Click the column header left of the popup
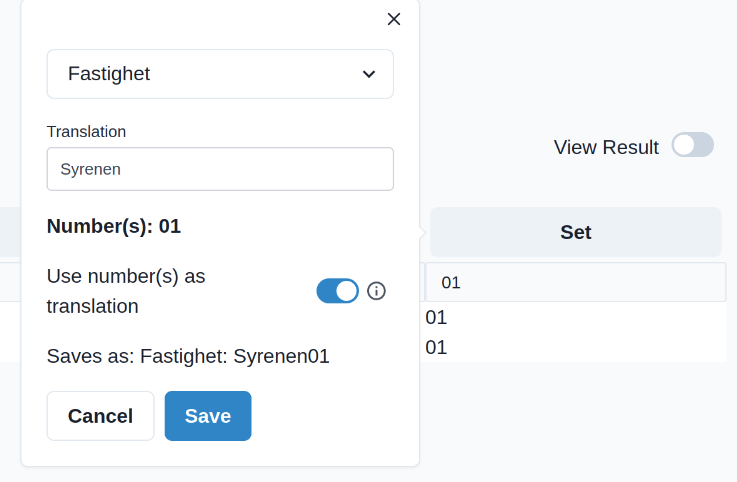The height and width of the screenshot is (482, 737). coord(10,232)
